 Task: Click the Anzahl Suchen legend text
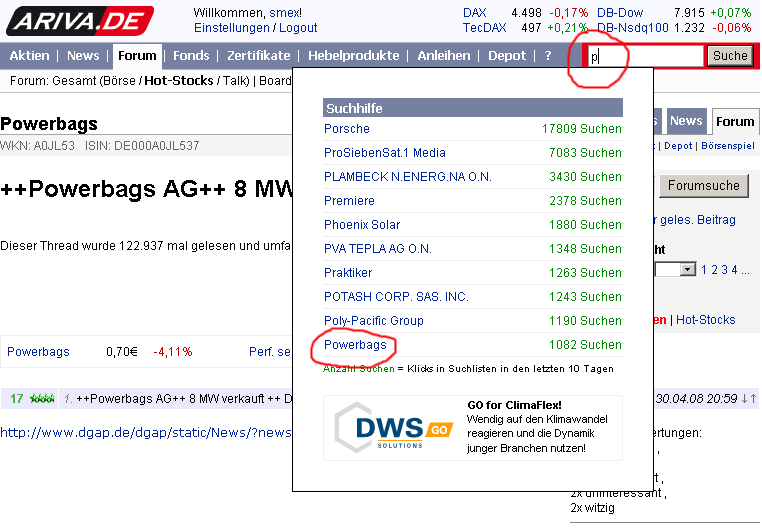tap(359, 369)
